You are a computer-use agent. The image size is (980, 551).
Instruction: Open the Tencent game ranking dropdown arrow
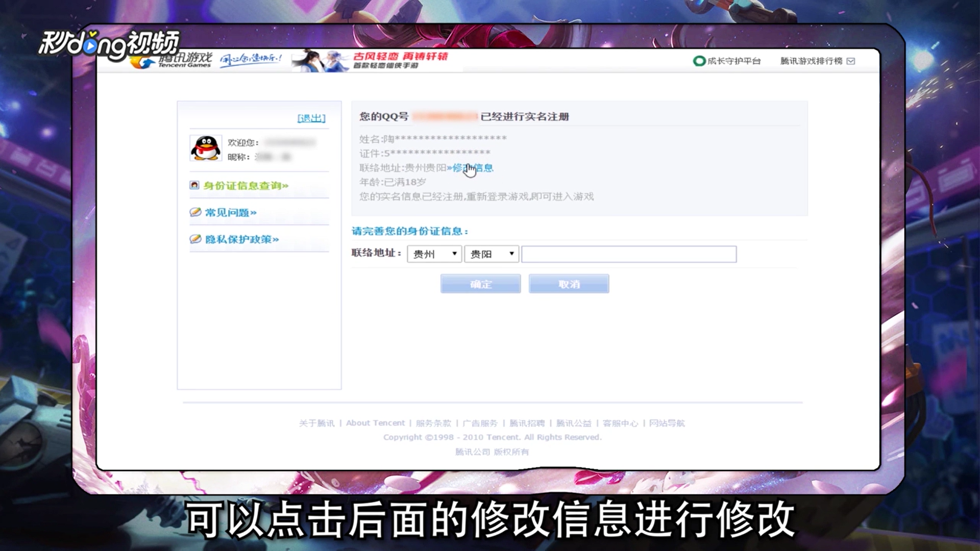point(851,61)
